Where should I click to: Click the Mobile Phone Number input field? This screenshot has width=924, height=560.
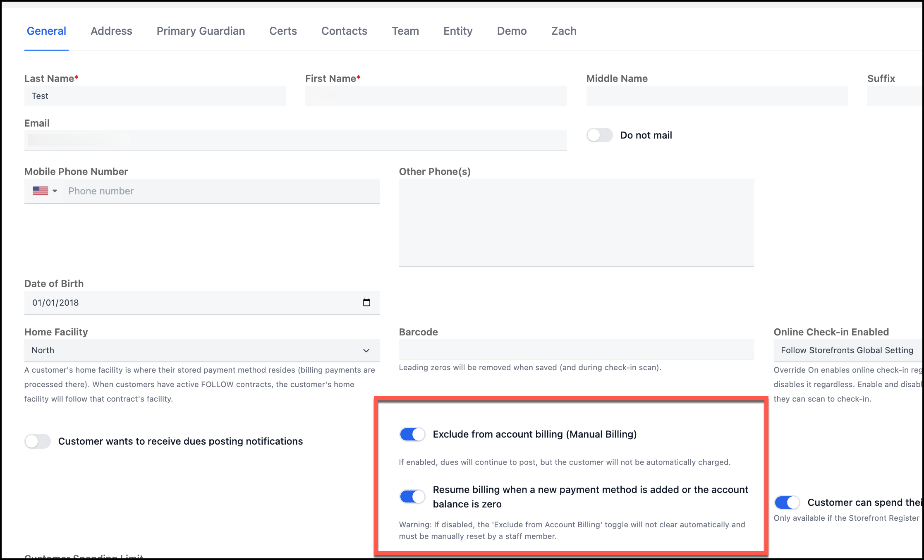point(221,191)
